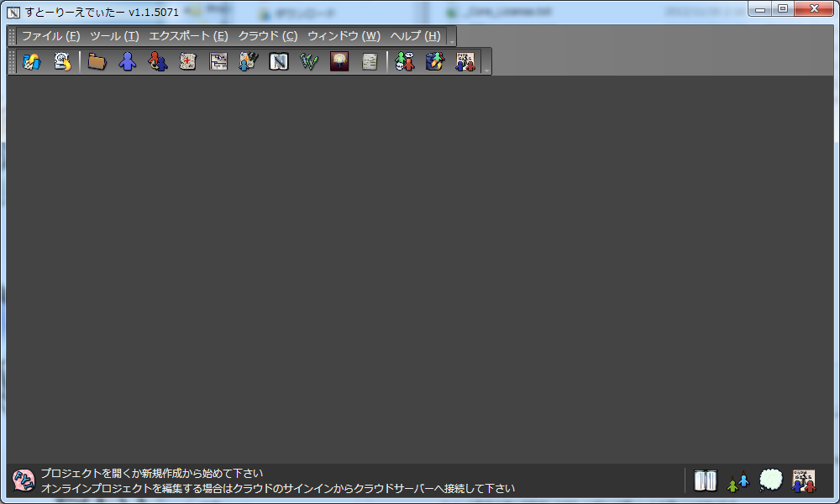Open the brown folder toolbar icon

pyautogui.click(x=97, y=61)
